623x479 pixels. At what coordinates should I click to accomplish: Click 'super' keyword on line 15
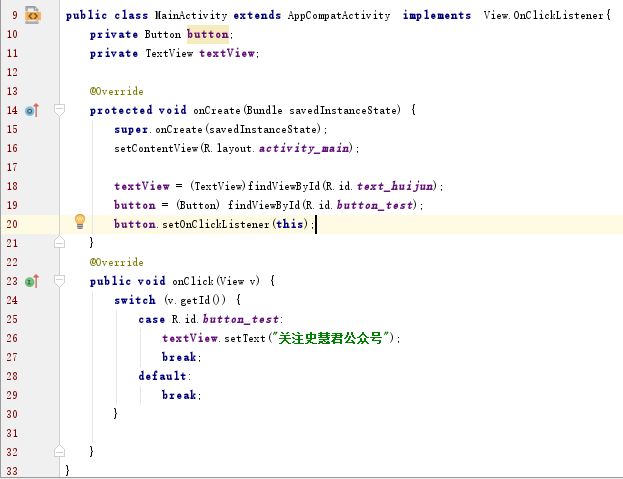[x=131, y=130]
